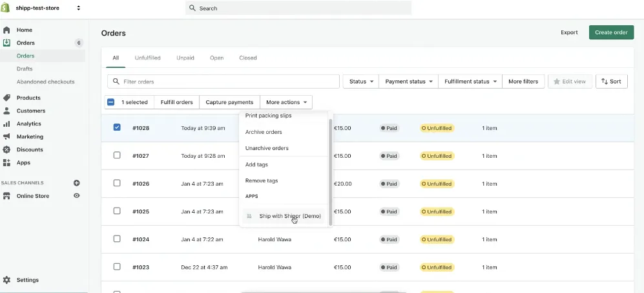The height and width of the screenshot is (293, 644).
Task: Click the search magnifier icon in top bar
Action: click(x=192, y=8)
